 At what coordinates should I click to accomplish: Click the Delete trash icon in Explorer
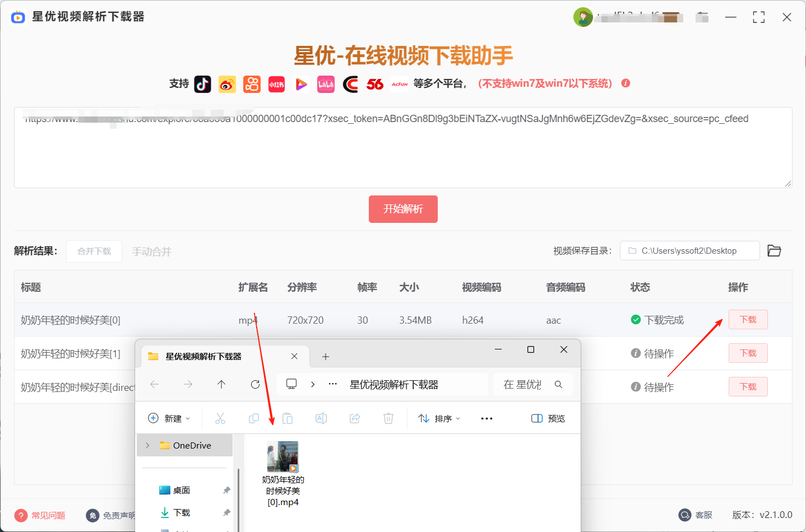tap(388, 418)
